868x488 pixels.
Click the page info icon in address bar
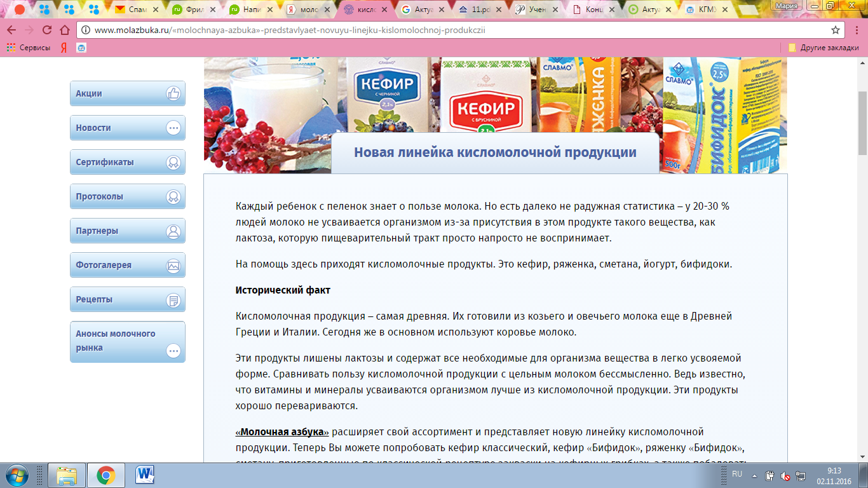click(x=85, y=30)
